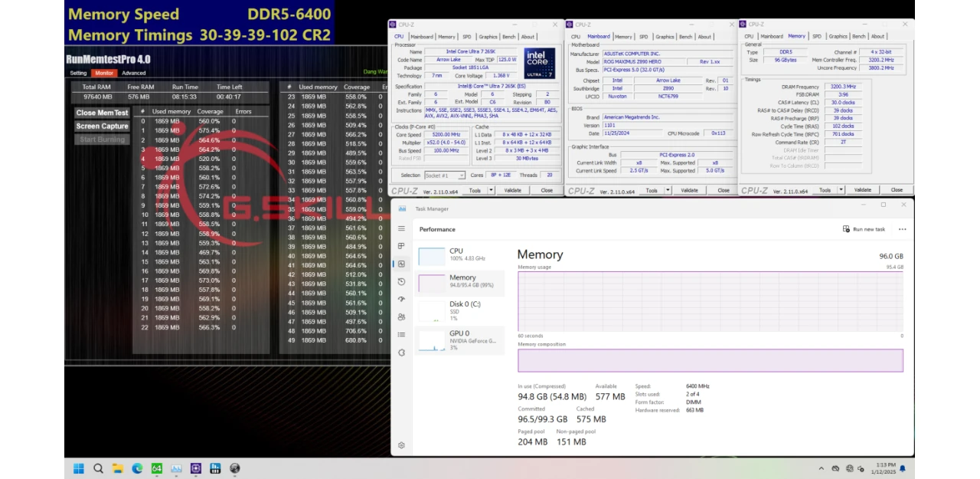The width and height of the screenshot is (980, 479).
Task: Select the Performance page icon in Task Manager
Action: (x=401, y=264)
